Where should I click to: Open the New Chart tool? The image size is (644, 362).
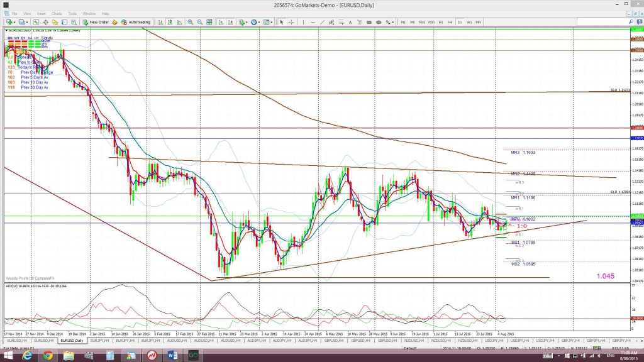click(8, 22)
